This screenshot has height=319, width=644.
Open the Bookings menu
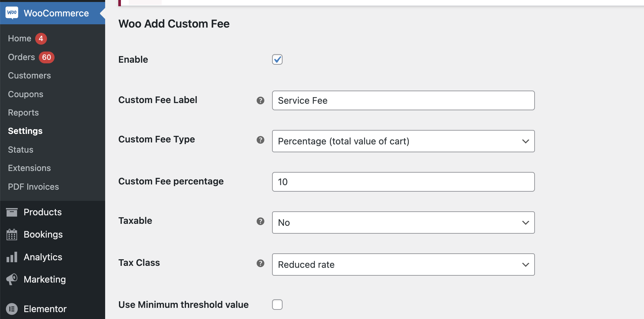(x=43, y=235)
